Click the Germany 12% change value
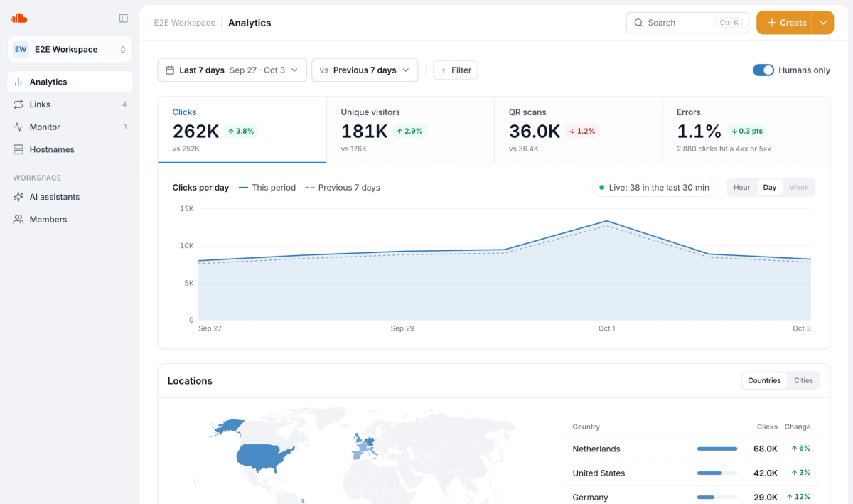This screenshot has width=853, height=504. (800, 497)
